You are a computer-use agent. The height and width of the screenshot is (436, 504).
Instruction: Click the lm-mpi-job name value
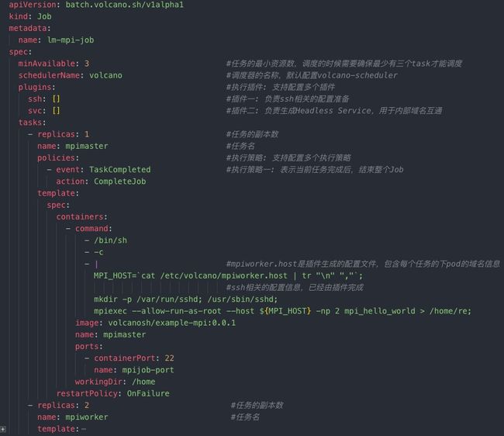[71, 40]
